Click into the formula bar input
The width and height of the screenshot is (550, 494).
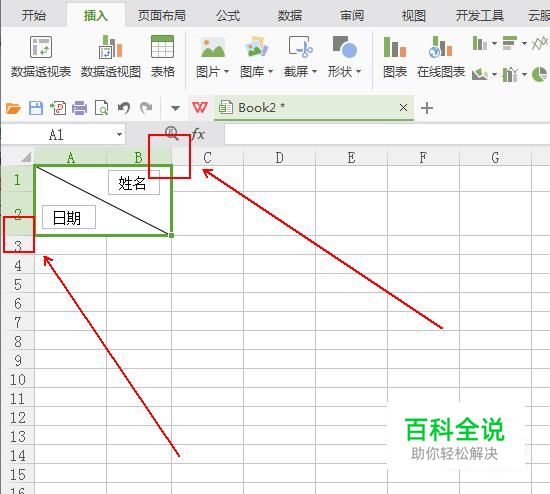click(x=387, y=134)
